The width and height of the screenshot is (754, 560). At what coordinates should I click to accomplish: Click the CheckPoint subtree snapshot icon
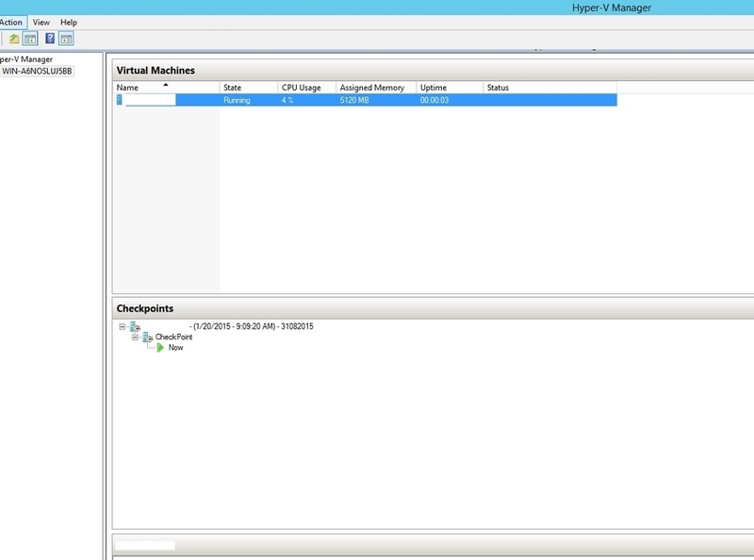tap(147, 337)
